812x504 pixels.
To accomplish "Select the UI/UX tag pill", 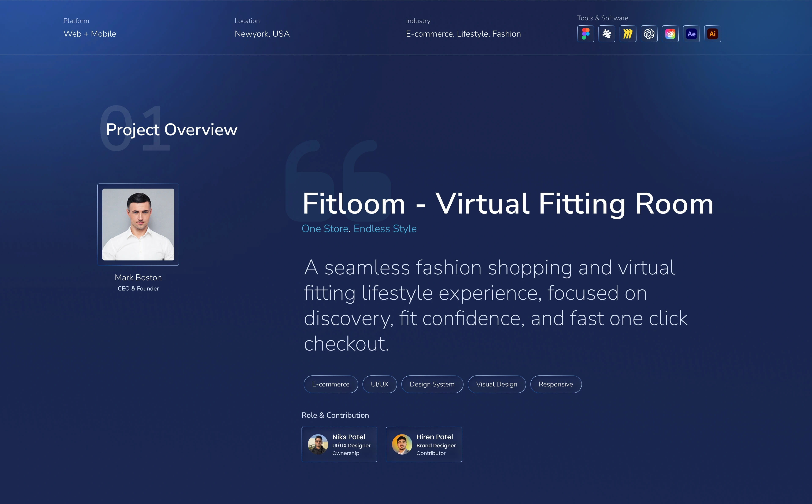I will (x=379, y=384).
